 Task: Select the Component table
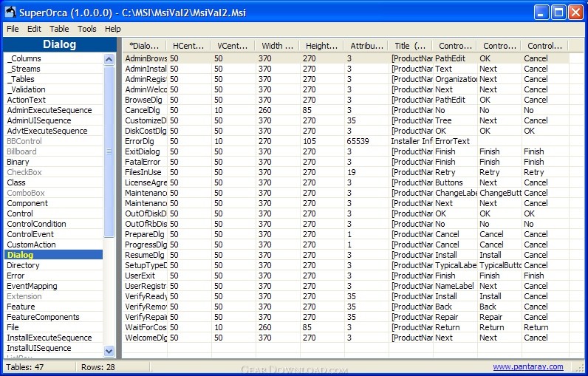tap(53, 203)
